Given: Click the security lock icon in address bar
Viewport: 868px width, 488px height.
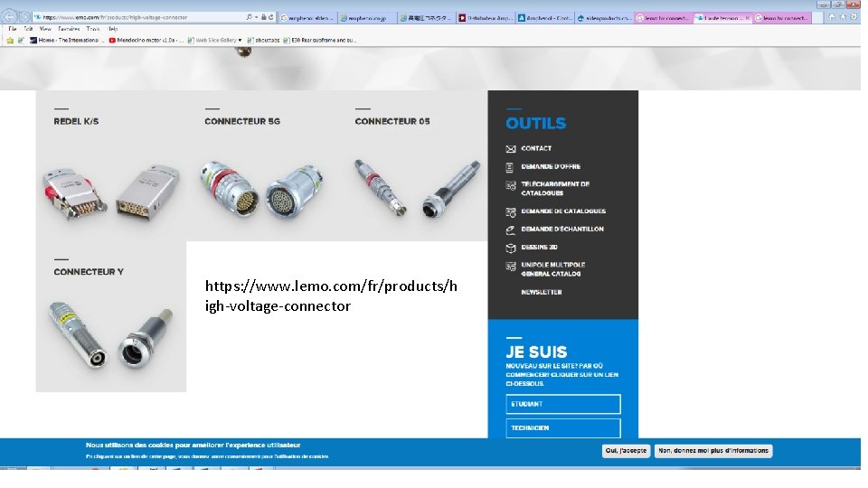Looking at the screenshot, I should (263, 18).
